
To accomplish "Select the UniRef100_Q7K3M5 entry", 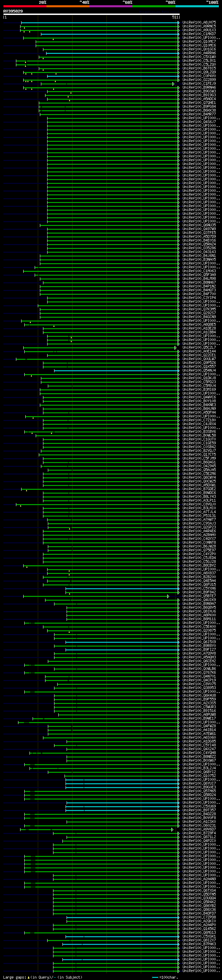I will pos(199,309).
